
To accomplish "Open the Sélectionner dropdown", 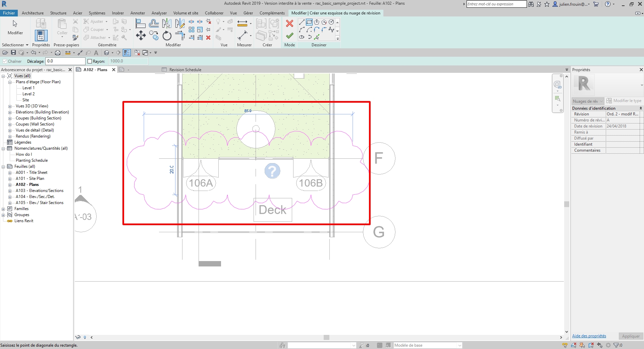I will (x=15, y=45).
